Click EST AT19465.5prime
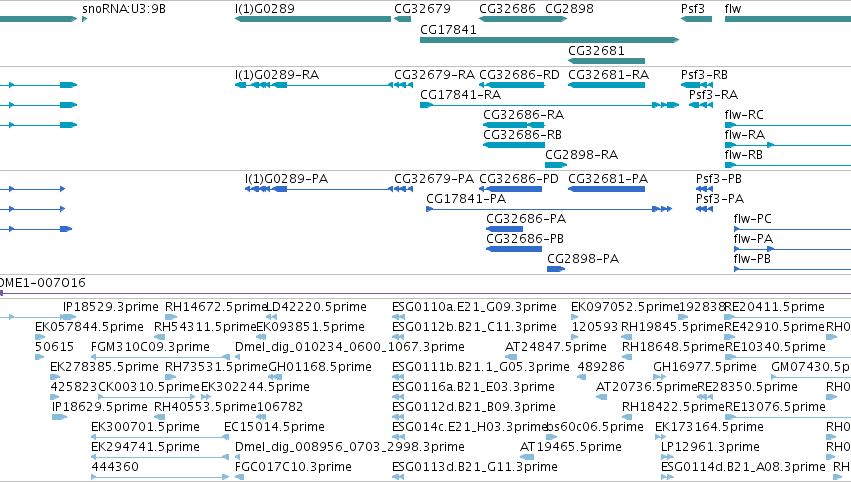The width and height of the screenshot is (851, 482). (x=526, y=457)
